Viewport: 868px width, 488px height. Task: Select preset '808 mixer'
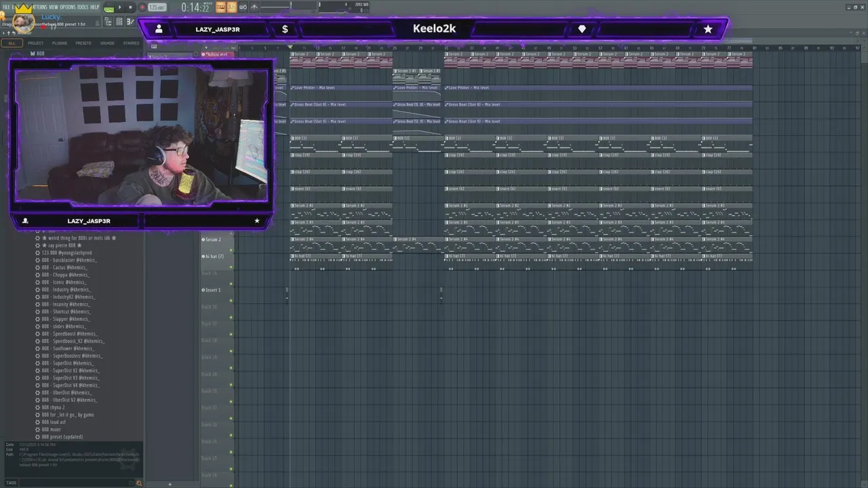pyautogui.click(x=51, y=429)
